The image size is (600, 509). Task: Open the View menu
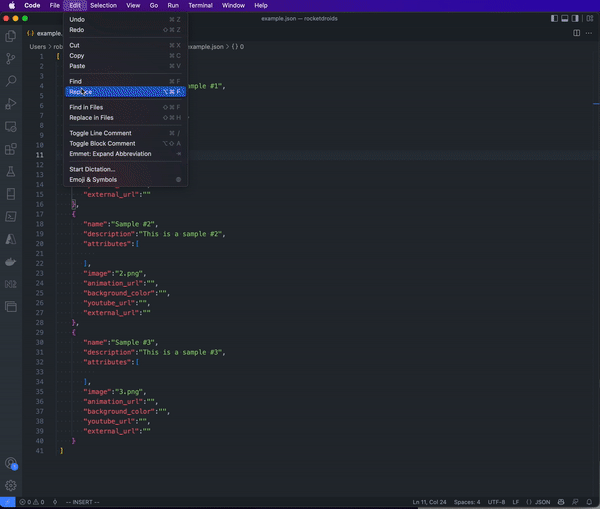pyautogui.click(x=133, y=5)
